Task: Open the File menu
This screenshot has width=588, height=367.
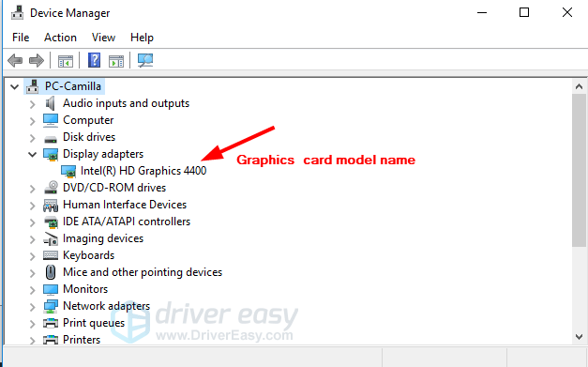Action: [21, 38]
